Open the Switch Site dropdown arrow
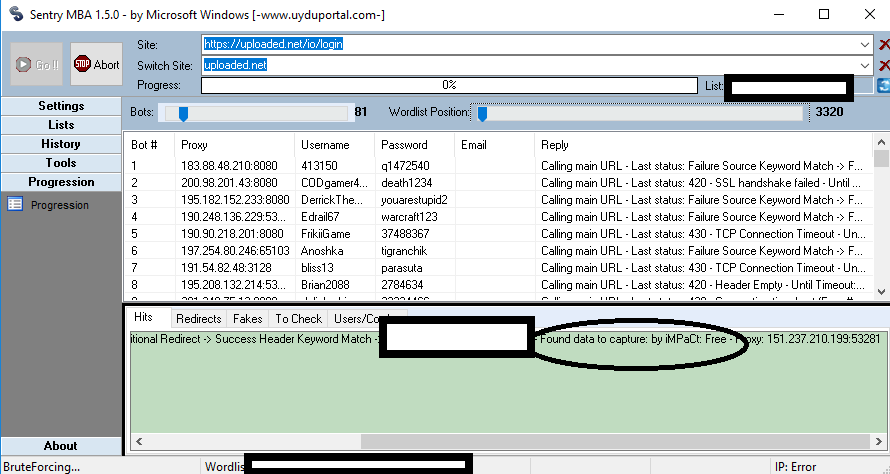Image resolution: width=890 pixels, height=474 pixels. pyautogui.click(x=864, y=65)
